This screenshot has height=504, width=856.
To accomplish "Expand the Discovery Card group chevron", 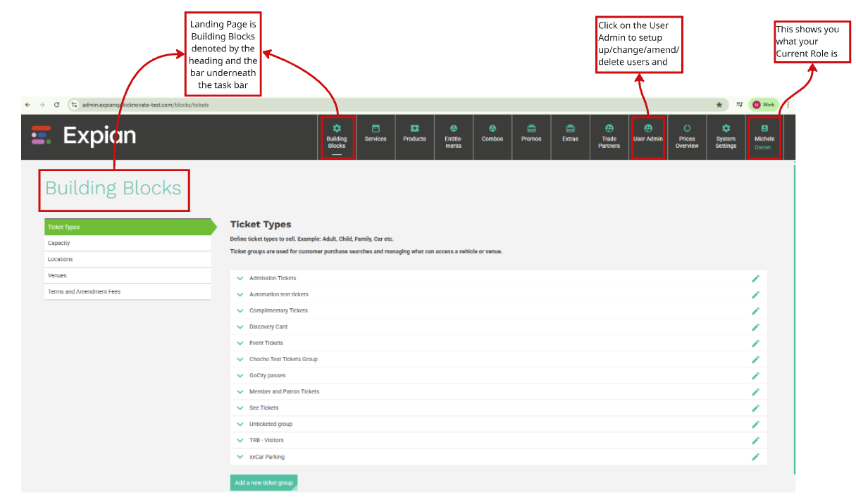I will point(240,327).
